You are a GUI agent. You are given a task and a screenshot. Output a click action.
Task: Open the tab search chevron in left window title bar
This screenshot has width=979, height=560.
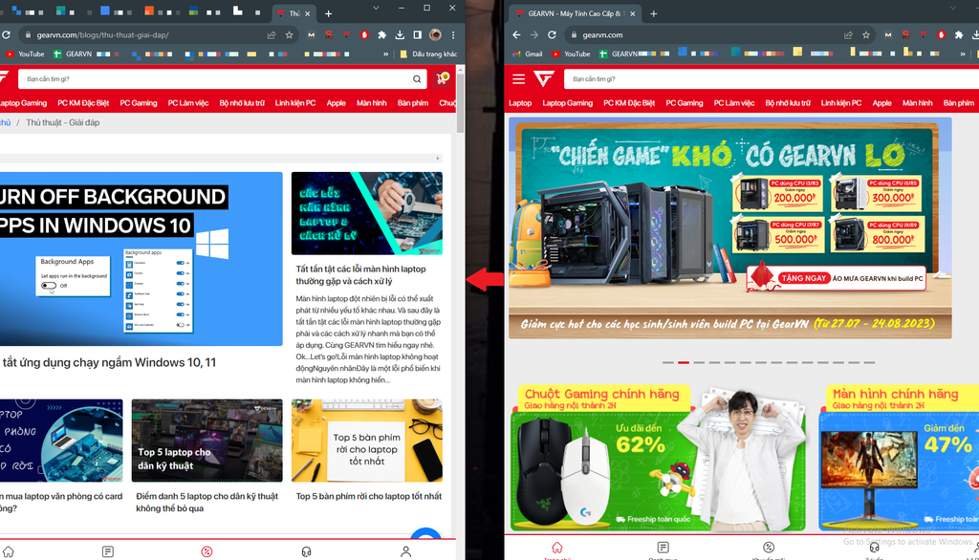click(x=376, y=8)
